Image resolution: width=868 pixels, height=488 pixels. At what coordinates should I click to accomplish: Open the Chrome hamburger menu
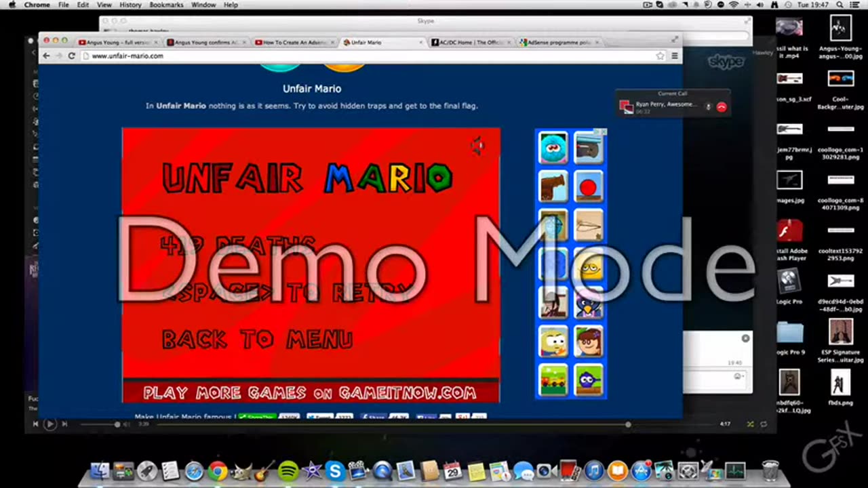(674, 56)
